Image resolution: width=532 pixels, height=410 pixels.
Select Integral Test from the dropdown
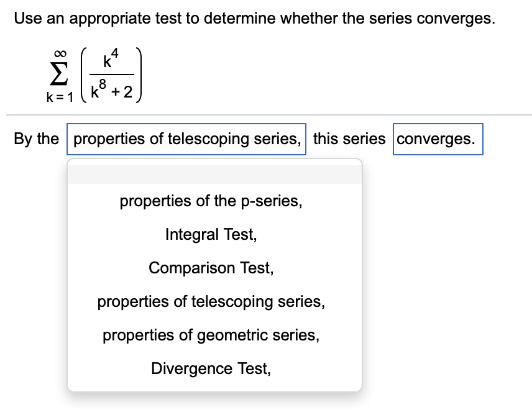pos(211,234)
